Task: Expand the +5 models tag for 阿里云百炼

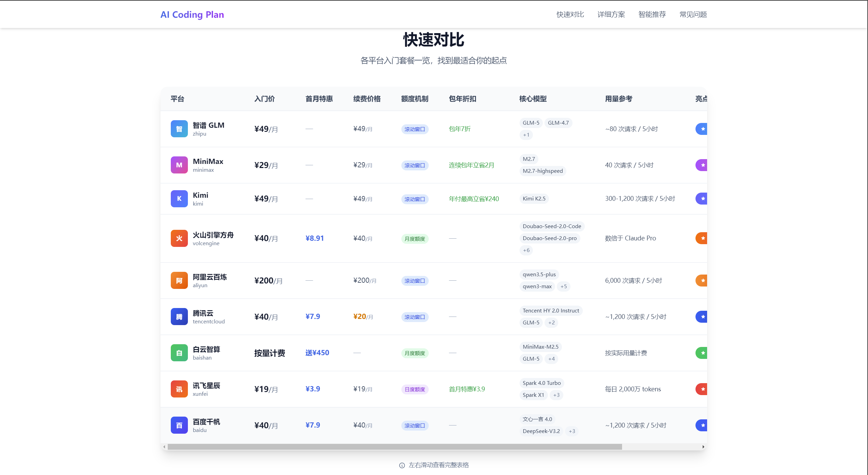Action: 564,287
